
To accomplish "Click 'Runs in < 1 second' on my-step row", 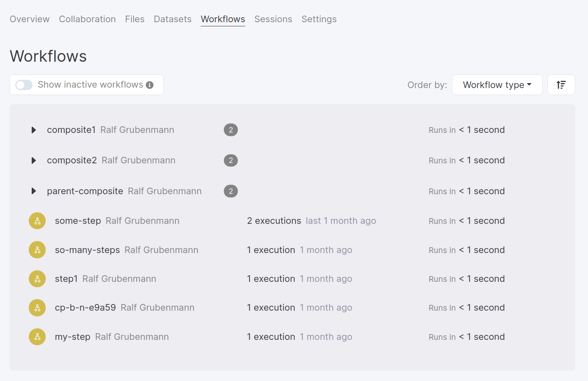I will [x=467, y=337].
